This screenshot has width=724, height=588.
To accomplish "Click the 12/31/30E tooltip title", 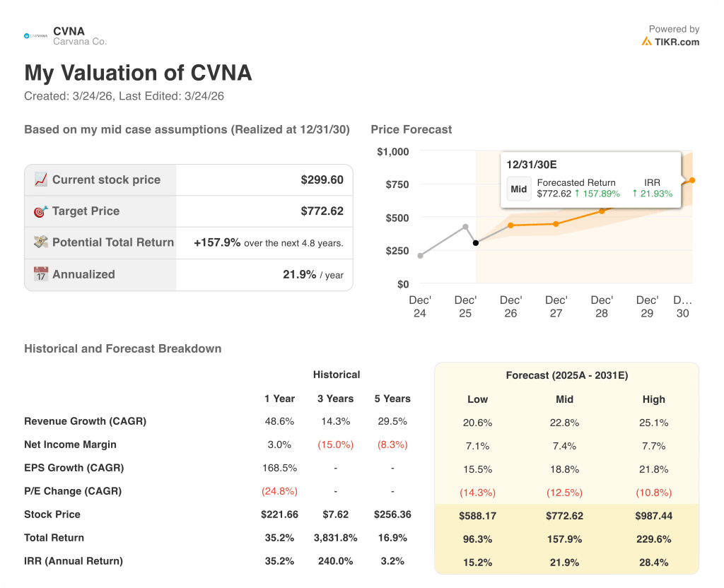I will (531, 165).
